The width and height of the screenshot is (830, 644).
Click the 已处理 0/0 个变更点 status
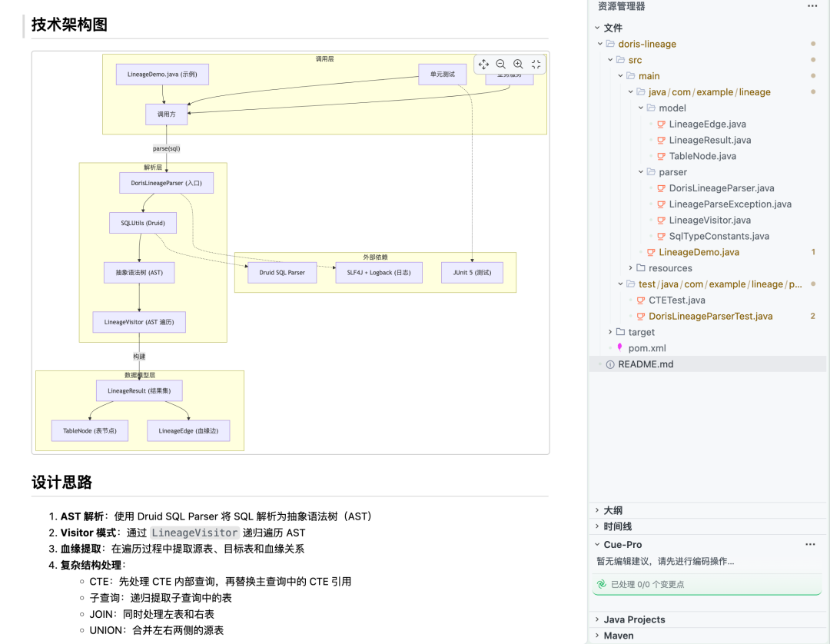coord(647,585)
